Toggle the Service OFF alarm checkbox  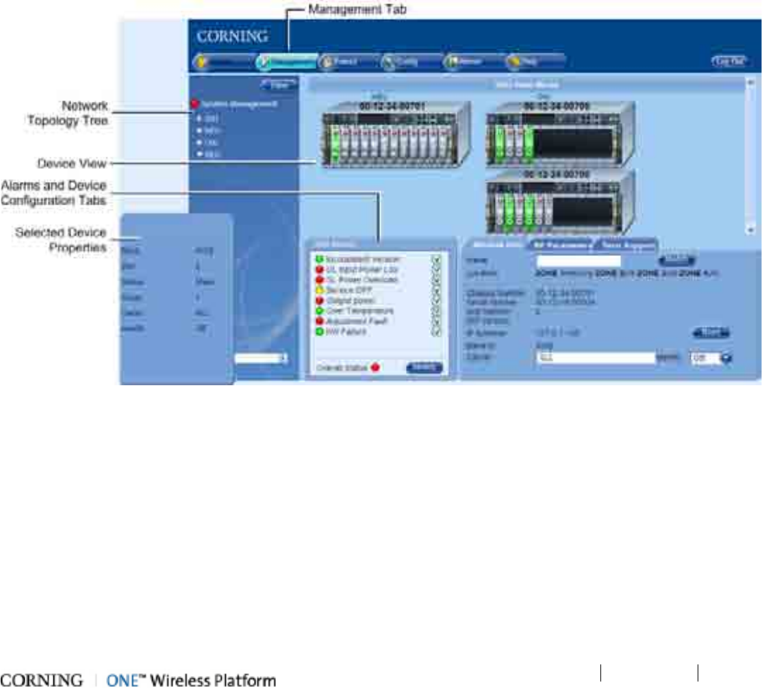(x=436, y=291)
